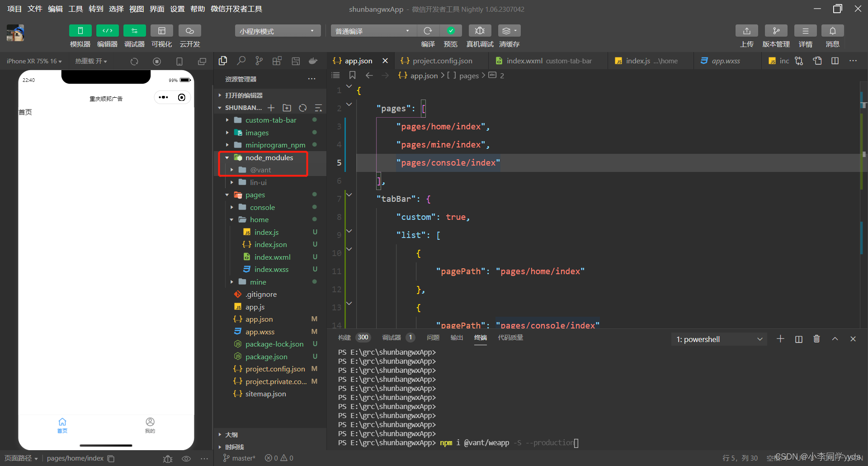Image resolution: width=868 pixels, height=466 pixels.
Task: Click the compile refresh icon
Action: 428,31
